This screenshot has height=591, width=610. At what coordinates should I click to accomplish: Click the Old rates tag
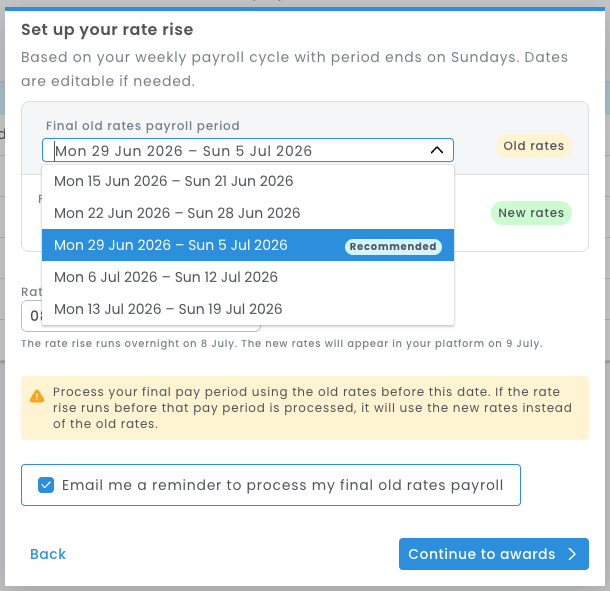click(533, 146)
